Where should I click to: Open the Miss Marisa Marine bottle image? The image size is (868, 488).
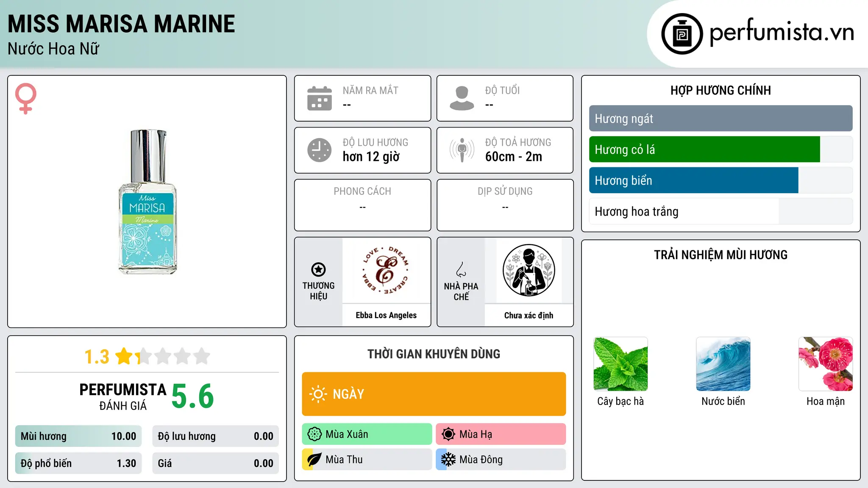click(147, 202)
